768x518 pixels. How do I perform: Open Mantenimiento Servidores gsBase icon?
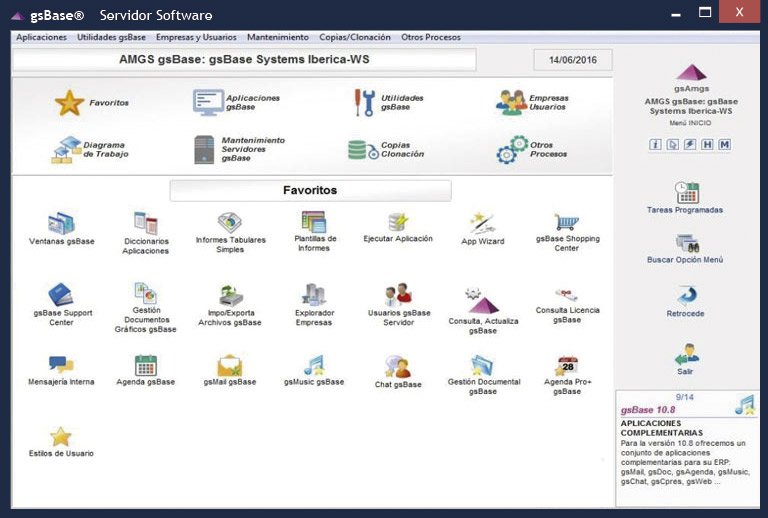[204, 149]
